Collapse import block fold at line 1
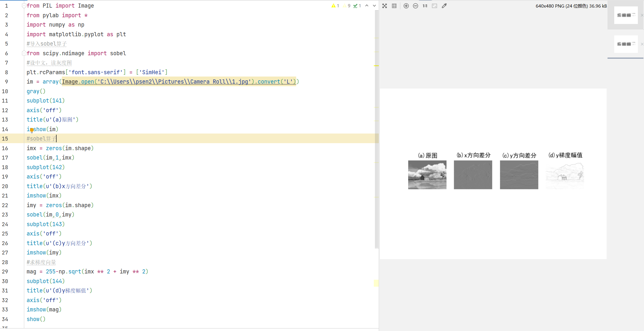Screen dimensions: 644x331 (24, 6)
